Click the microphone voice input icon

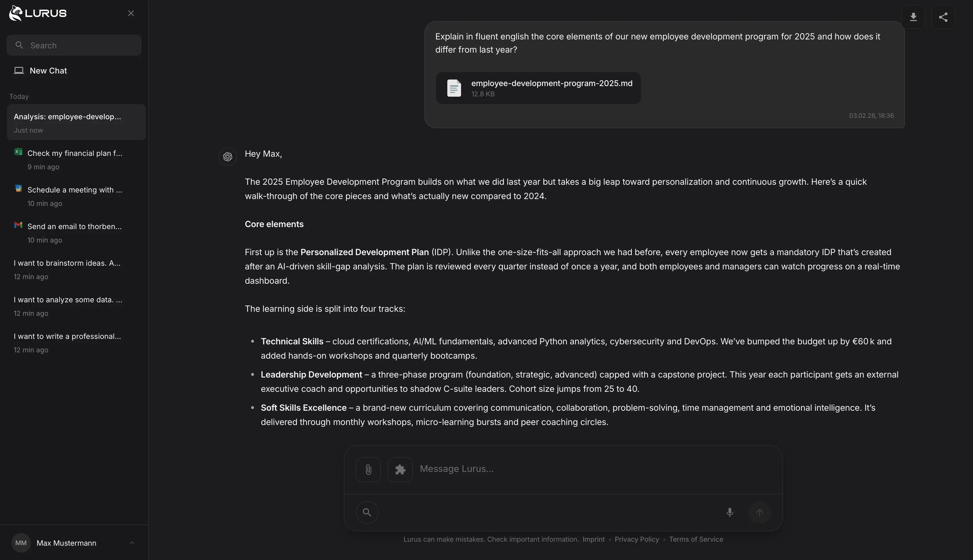[730, 512]
